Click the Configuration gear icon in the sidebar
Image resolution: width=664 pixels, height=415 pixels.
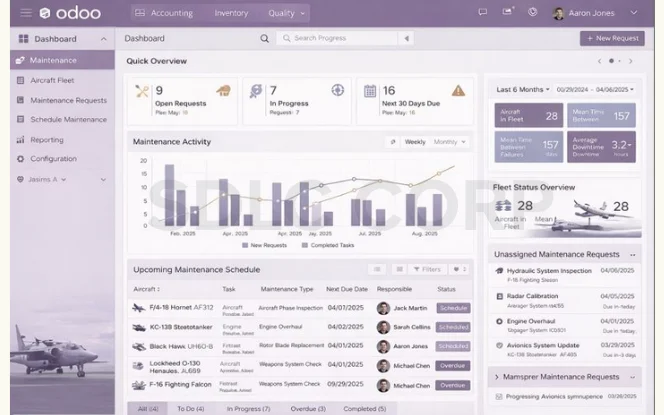point(20,159)
